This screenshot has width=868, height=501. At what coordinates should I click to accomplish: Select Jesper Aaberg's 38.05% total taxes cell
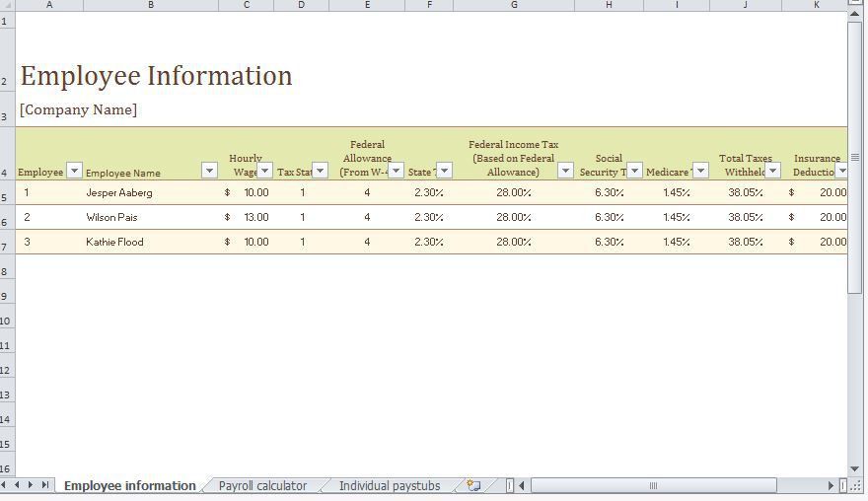(746, 192)
